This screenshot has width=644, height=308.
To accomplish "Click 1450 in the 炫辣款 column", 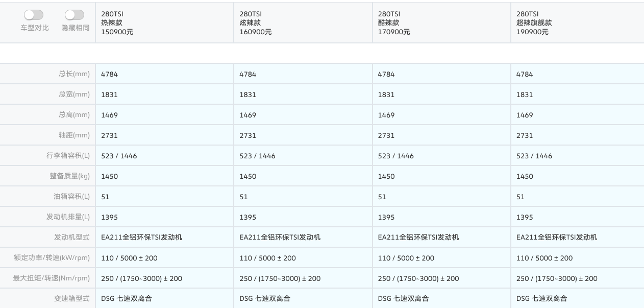I will tap(247, 176).
